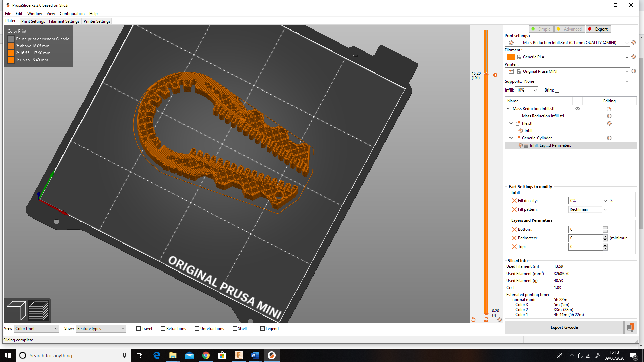Enable Travel moves checkbox
Screen dimensions: 644x362
[x=138, y=329]
